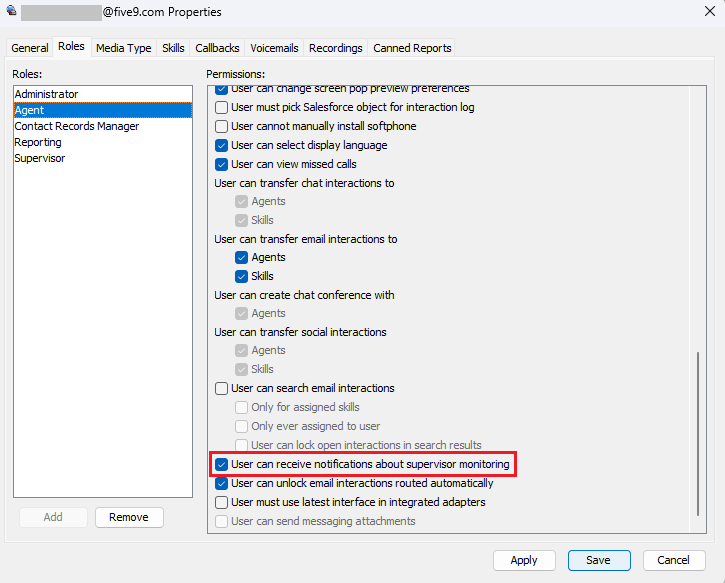Toggle User must pick Salesforce object checkbox
The width and height of the screenshot is (725, 583).
pos(221,107)
